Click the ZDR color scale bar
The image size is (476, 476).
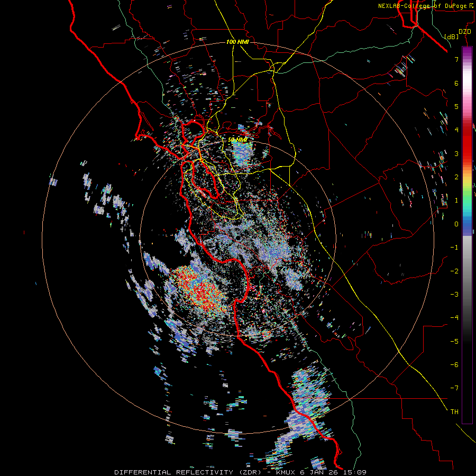(x=467, y=235)
